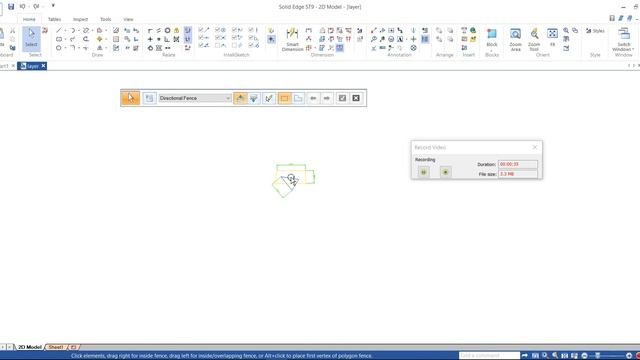Toggle IntelliSketch checkbox in third column top row
The height and width of the screenshot is (360, 640).
click(234, 30)
